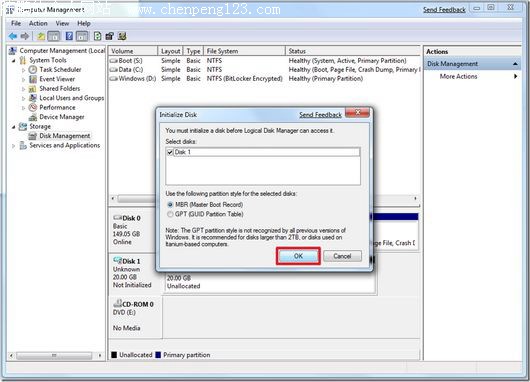Click the last toolbar icon after Properties
The height and width of the screenshot is (382, 530).
point(122,36)
